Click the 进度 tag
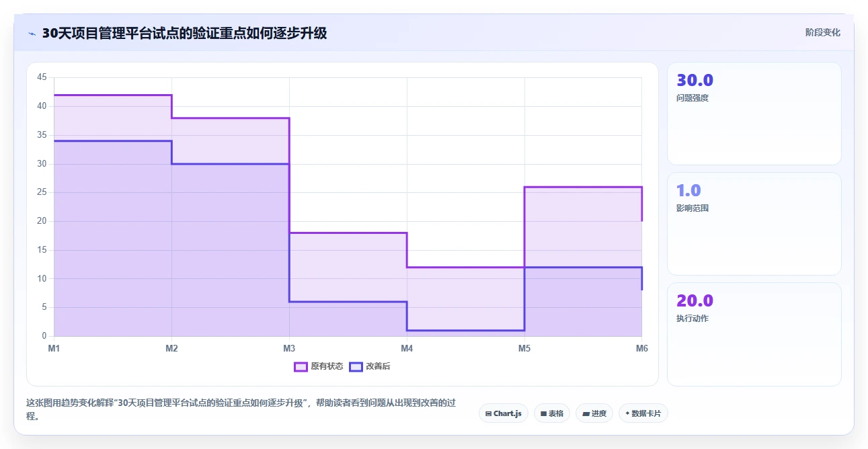 click(x=594, y=413)
